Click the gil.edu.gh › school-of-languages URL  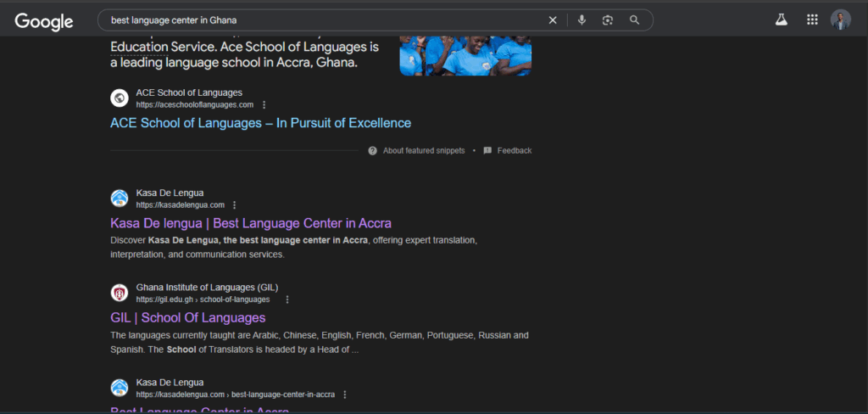(x=203, y=299)
